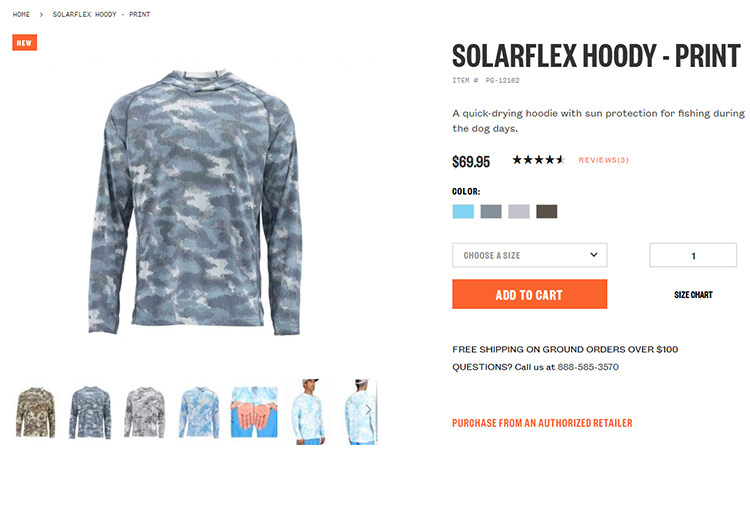Select the dark olive color swatch

click(547, 211)
